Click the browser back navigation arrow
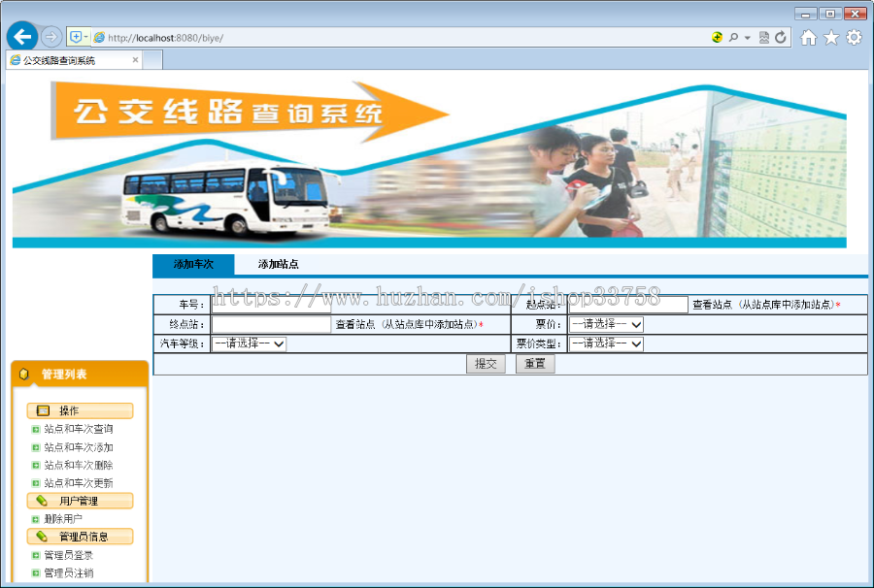Image resolution: width=874 pixels, height=588 pixels. (21, 36)
